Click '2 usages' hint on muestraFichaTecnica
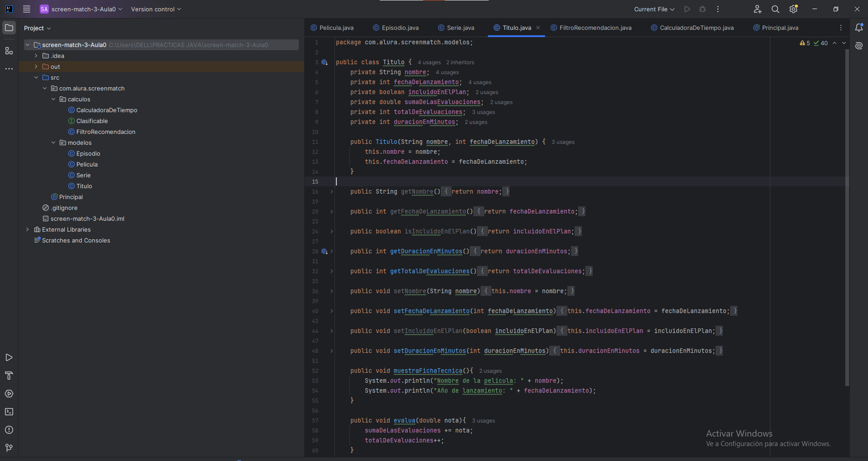 (491, 371)
